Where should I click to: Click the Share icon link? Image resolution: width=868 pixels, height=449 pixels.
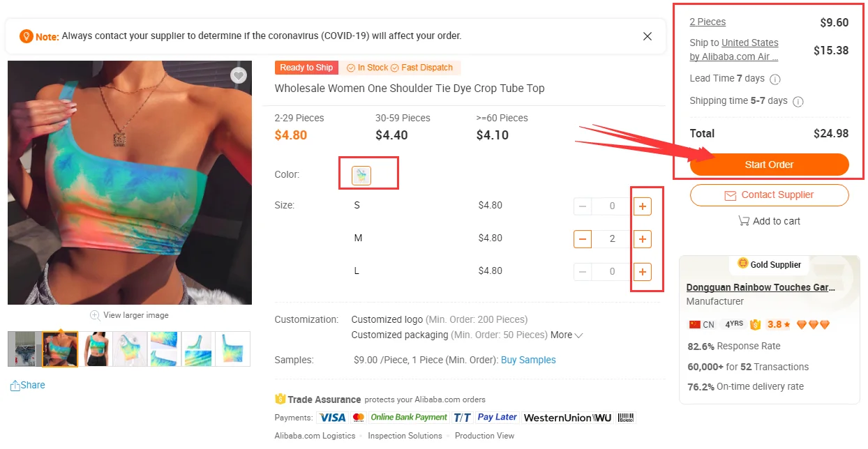tap(27, 385)
